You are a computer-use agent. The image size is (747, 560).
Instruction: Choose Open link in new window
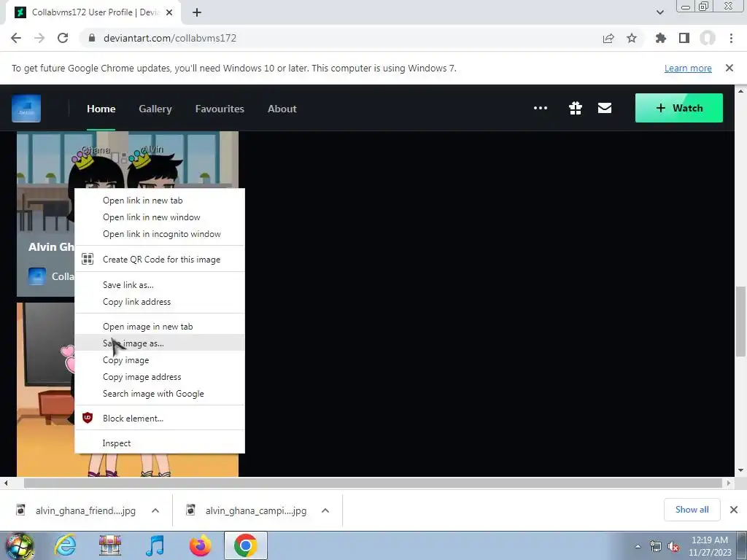tap(160, 217)
